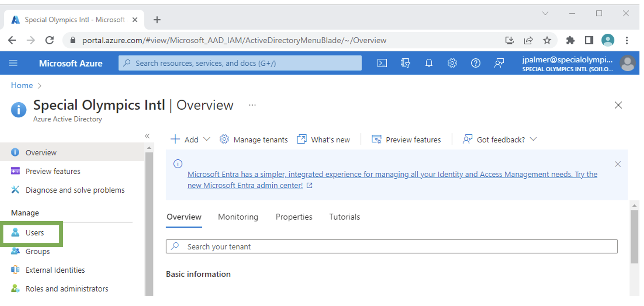Reload the page

tap(50, 40)
